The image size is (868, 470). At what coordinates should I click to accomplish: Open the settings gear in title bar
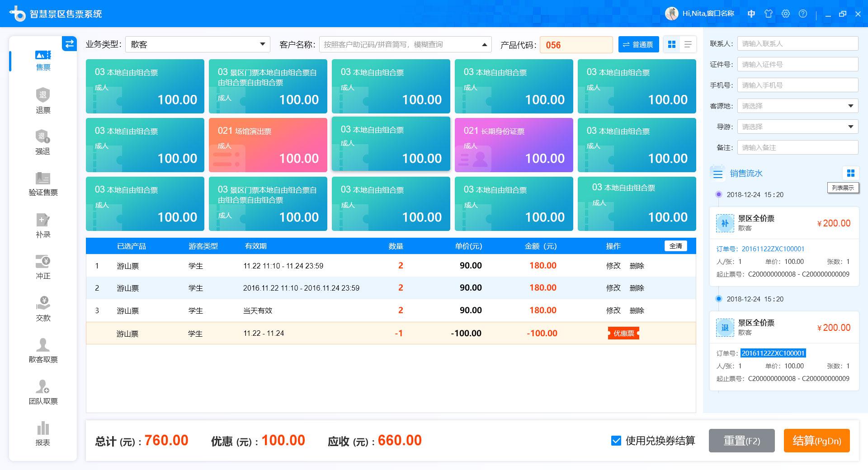(x=786, y=14)
